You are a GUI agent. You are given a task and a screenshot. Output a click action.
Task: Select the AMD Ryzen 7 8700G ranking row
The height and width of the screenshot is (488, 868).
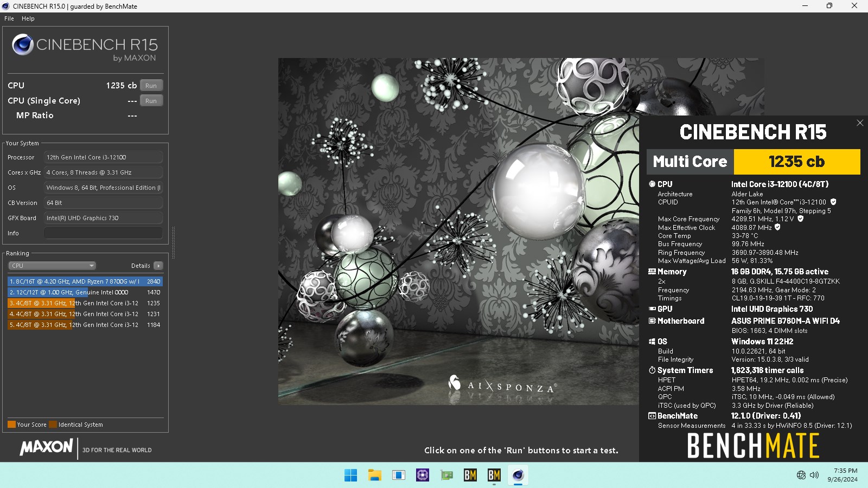click(x=85, y=281)
